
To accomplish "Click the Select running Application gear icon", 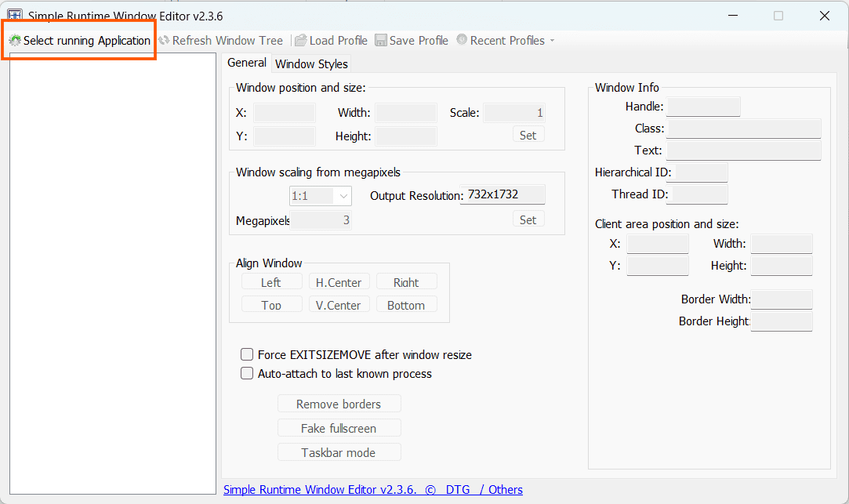I will click(x=15, y=41).
